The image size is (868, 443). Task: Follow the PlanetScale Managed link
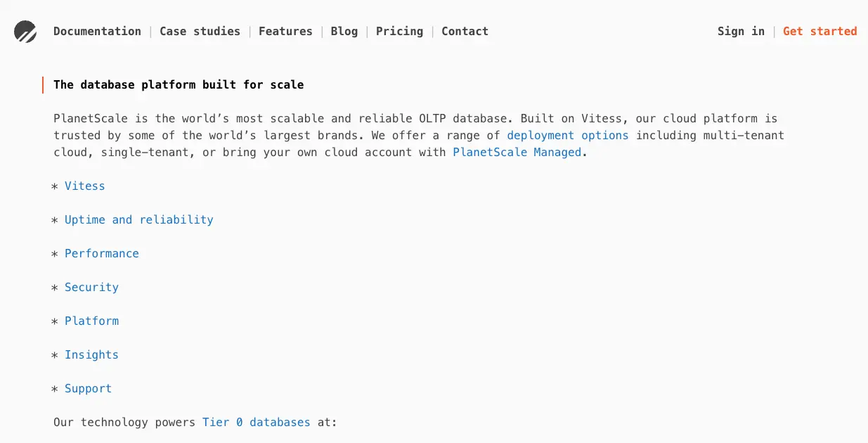click(x=517, y=152)
